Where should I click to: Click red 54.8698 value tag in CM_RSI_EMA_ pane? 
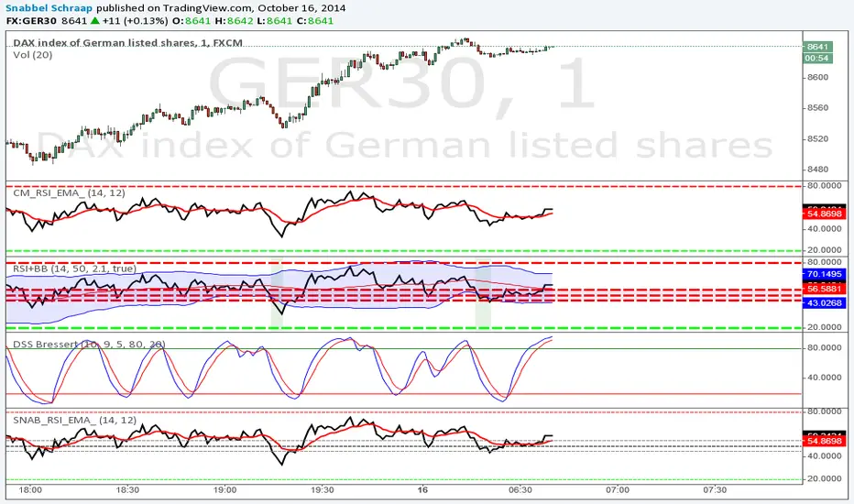click(824, 214)
